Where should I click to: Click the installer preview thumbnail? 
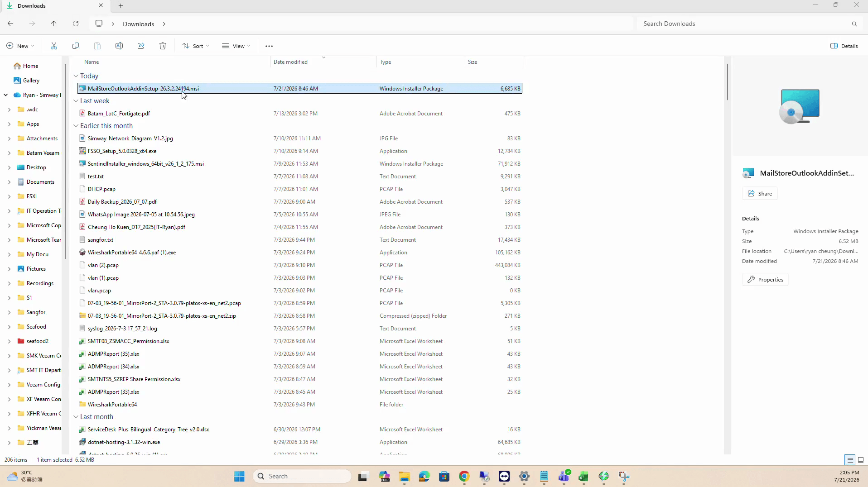800,107
